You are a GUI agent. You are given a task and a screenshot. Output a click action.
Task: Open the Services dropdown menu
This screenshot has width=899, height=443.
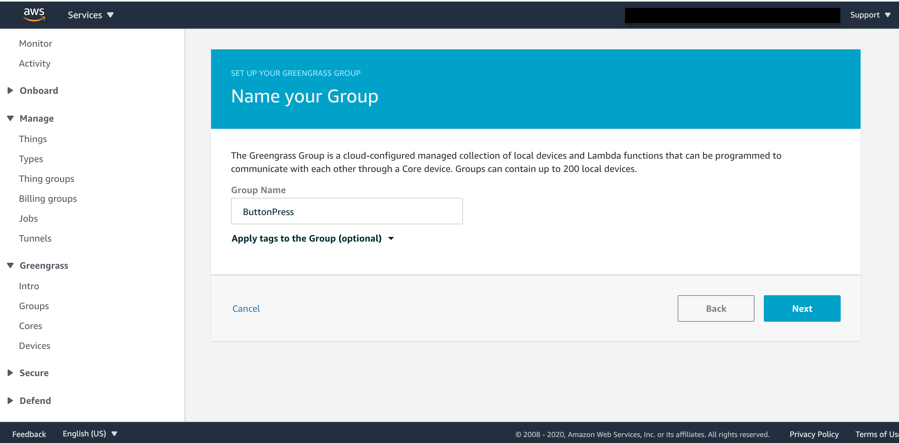point(91,15)
